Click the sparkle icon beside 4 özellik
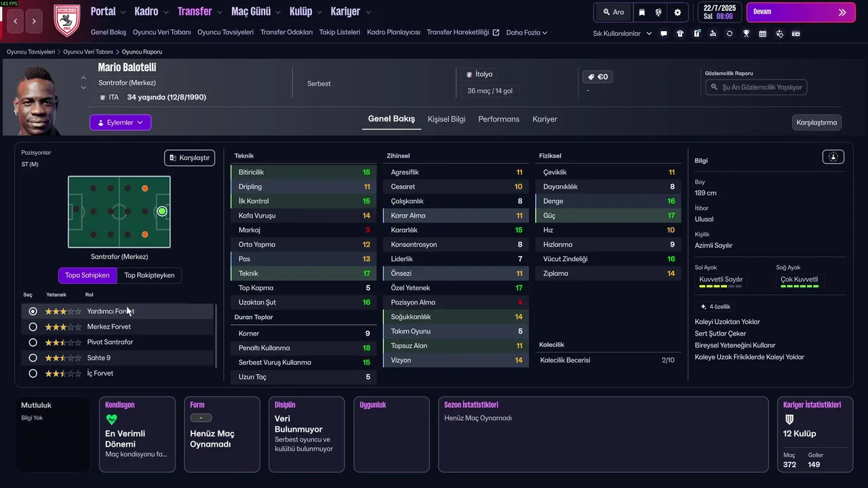Screen dimensions: 868x488 tap(703, 306)
